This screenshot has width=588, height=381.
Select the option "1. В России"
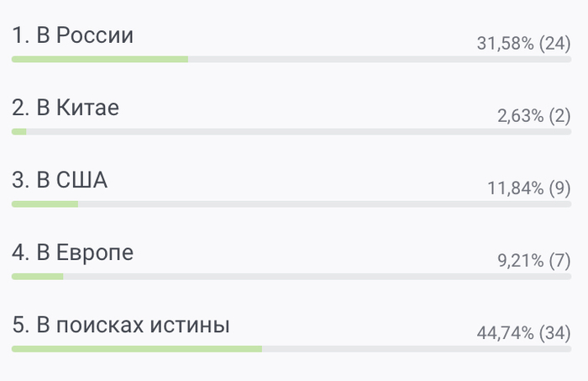click(73, 35)
